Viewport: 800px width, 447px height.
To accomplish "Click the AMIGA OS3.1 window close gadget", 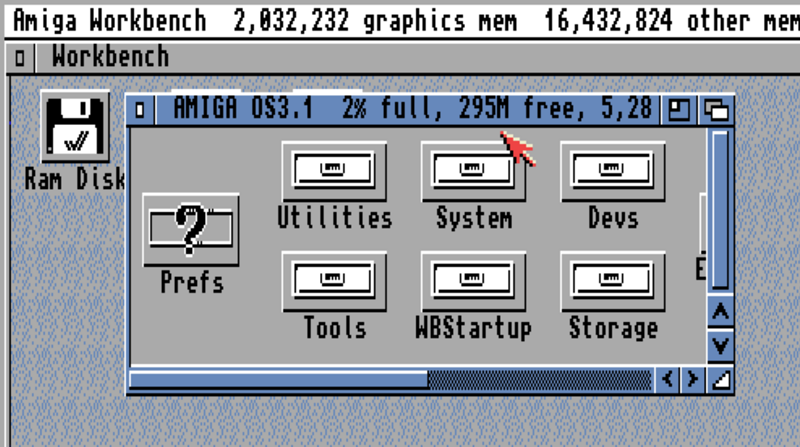I will (140, 110).
